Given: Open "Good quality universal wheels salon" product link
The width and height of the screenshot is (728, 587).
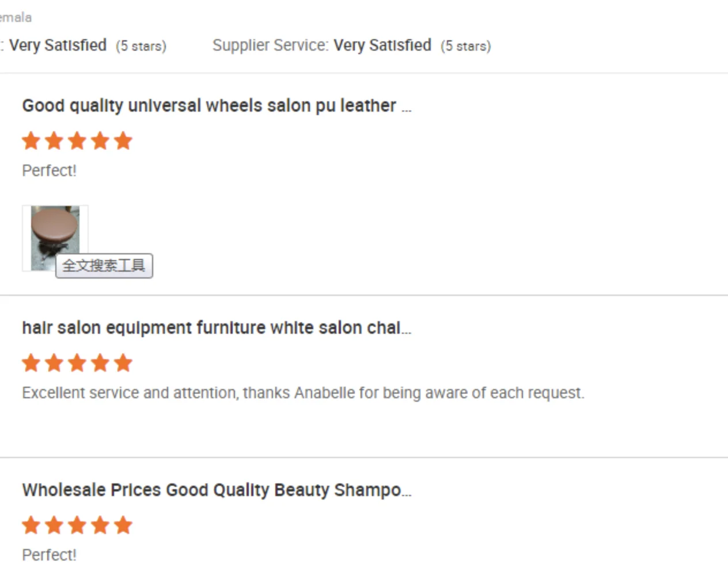Looking at the screenshot, I should pyautogui.click(x=208, y=106).
